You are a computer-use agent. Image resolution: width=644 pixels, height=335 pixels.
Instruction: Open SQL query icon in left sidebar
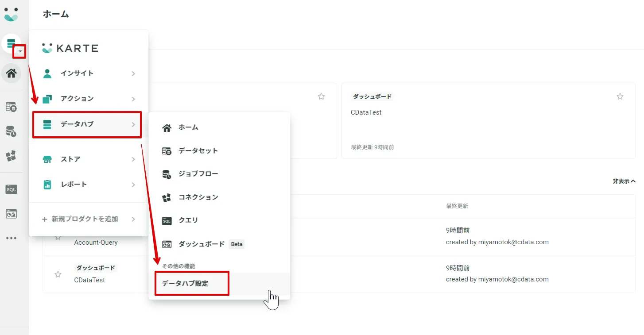pyautogui.click(x=11, y=189)
